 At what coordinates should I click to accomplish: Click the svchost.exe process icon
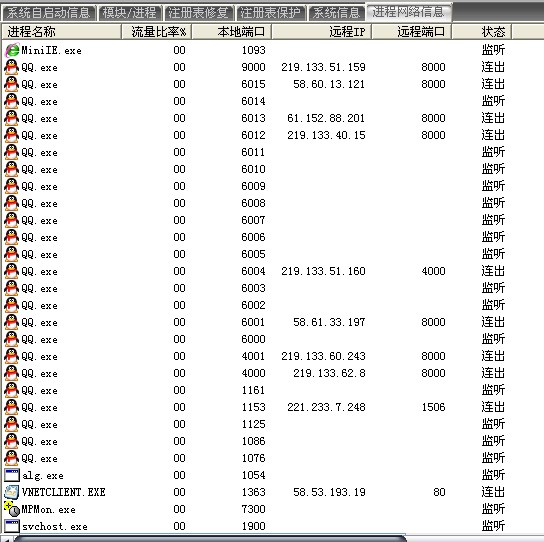[11, 526]
